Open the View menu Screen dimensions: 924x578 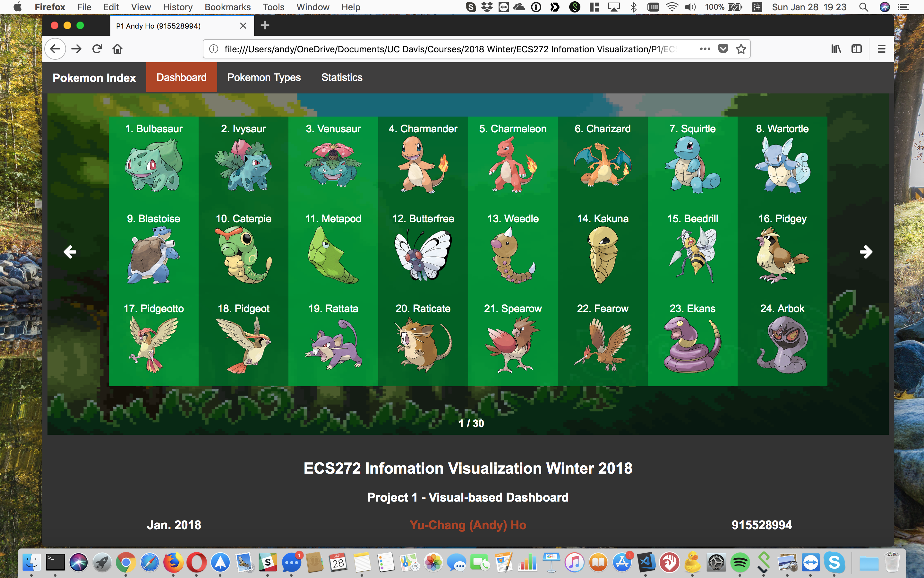point(141,7)
